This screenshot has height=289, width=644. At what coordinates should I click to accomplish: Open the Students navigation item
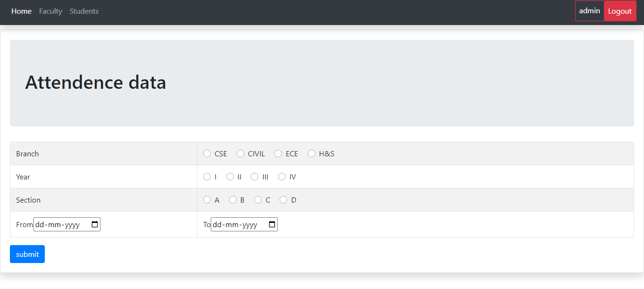[84, 11]
